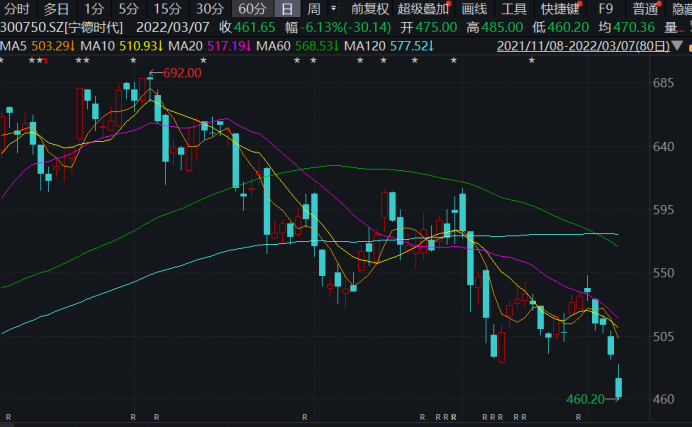Toggle 前复权 price adjustment mode
The width and height of the screenshot is (692, 427).
[x=370, y=8]
